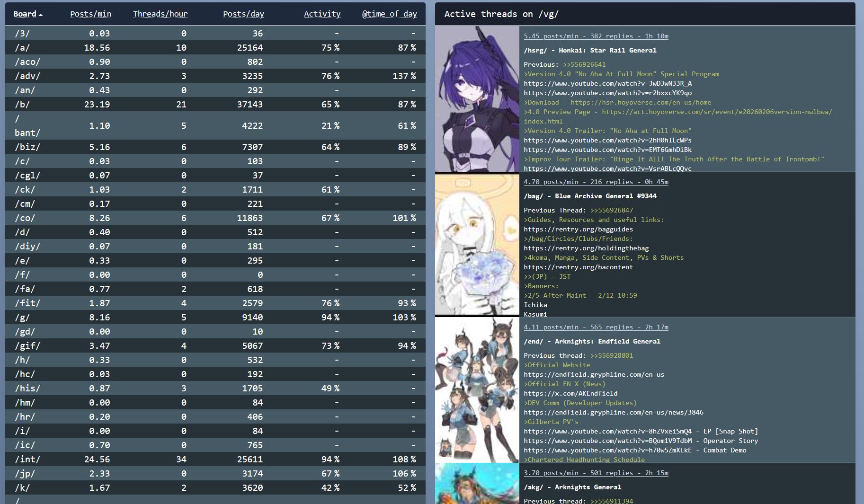Select the /ic/ board row

[x=215, y=445]
